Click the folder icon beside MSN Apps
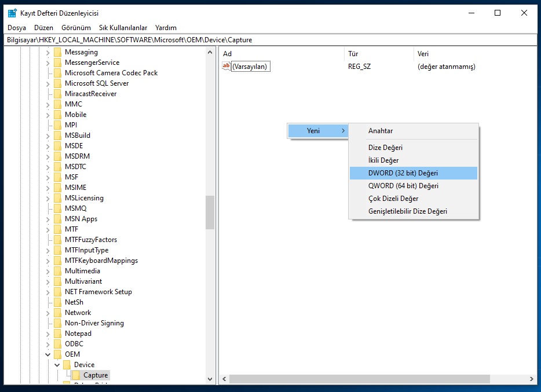The width and height of the screenshot is (541, 392). click(x=57, y=219)
